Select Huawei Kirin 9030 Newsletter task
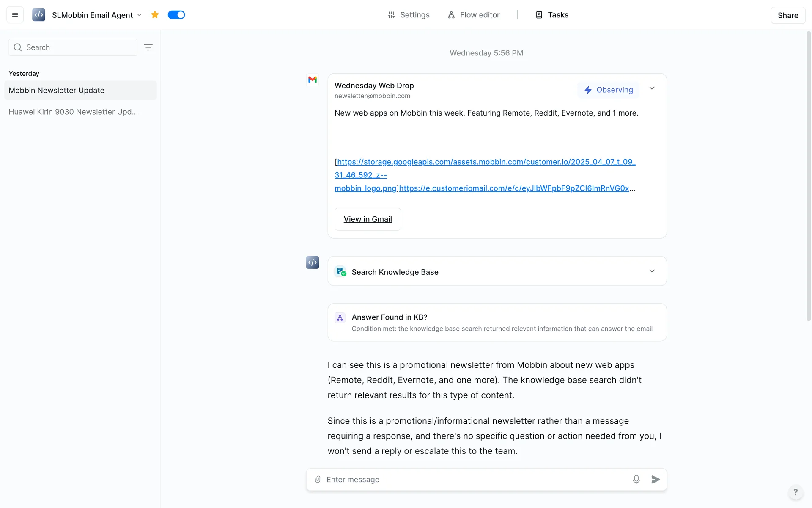The width and height of the screenshot is (812, 508). point(73,112)
